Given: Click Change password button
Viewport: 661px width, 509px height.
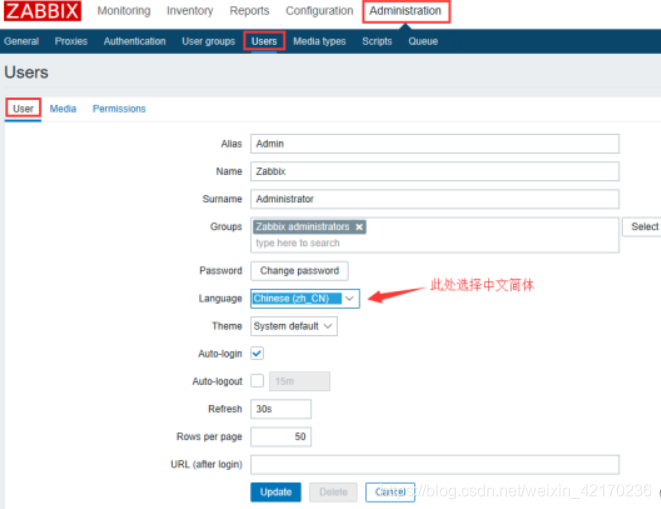Looking at the screenshot, I should pos(299,271).
